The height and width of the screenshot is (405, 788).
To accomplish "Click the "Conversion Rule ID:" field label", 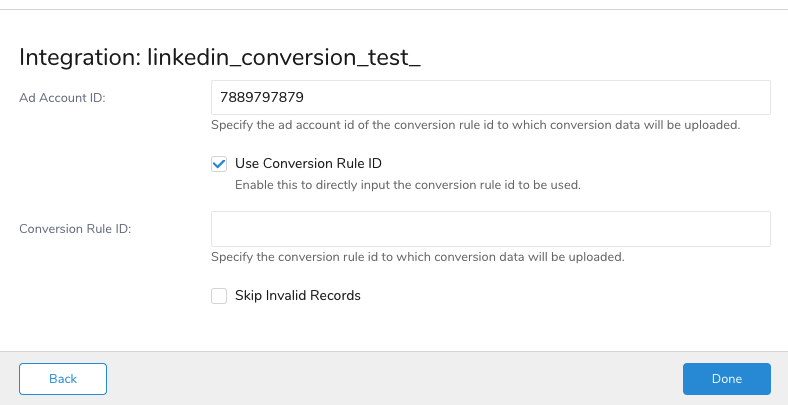I will click(x=76, y=229).
